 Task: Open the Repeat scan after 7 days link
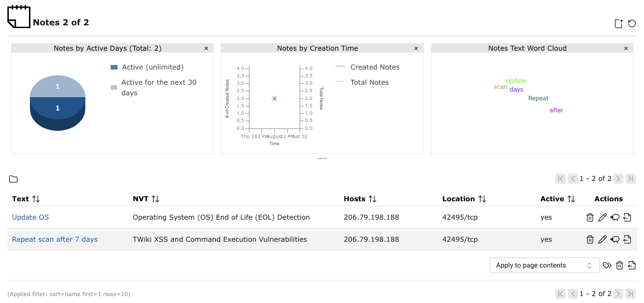[55, 239]
